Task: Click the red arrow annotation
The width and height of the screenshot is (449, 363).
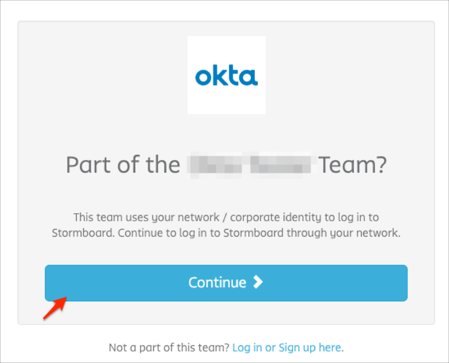Action: point(55,308)
